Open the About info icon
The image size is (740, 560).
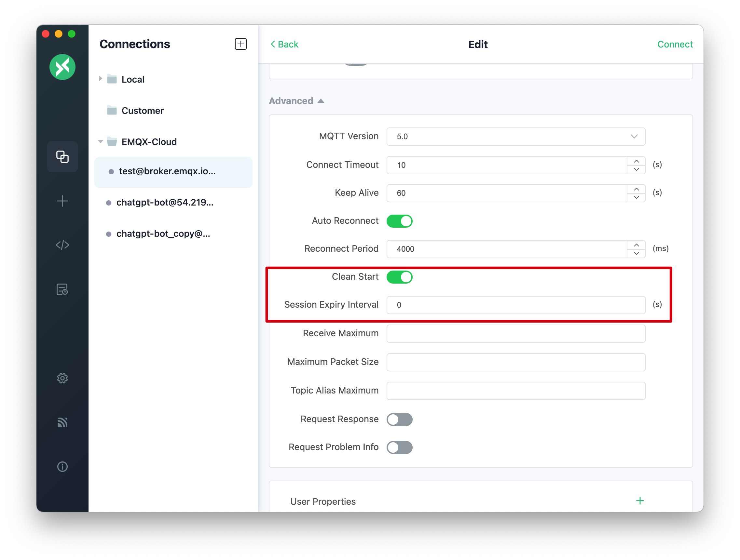click(62, 466)
